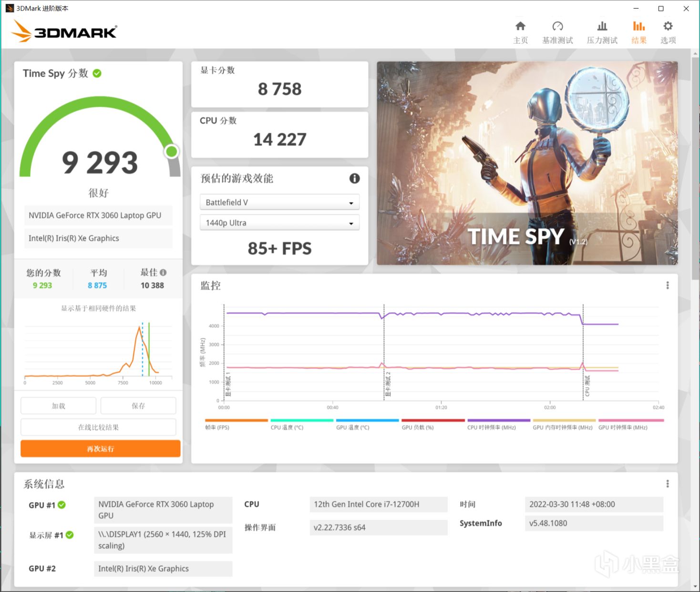
Task: Click CPU 分数 value 14 227
Action: [x=279, y=140]
